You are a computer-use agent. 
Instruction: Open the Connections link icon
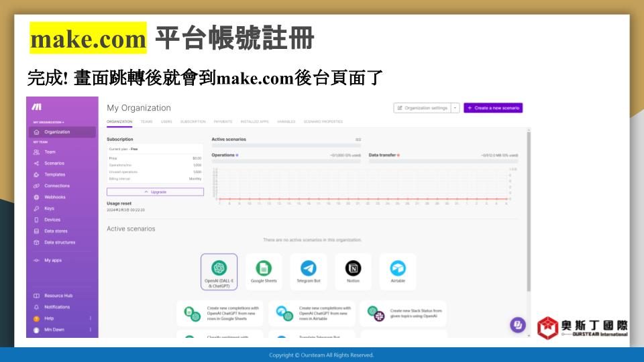(x=36, y=186)
